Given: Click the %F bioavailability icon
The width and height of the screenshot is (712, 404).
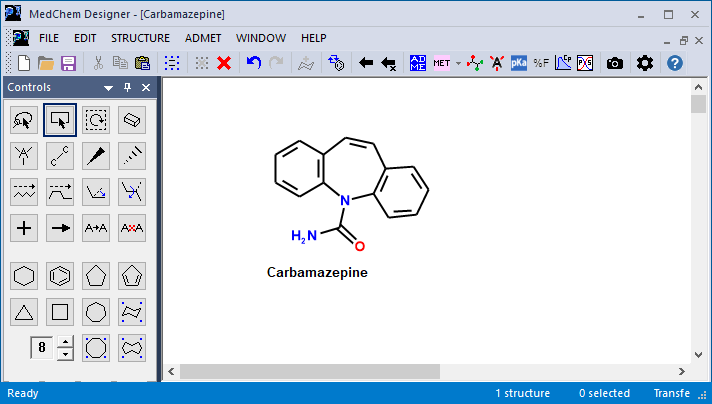Looking at the screenshot, I should [541, 63].
